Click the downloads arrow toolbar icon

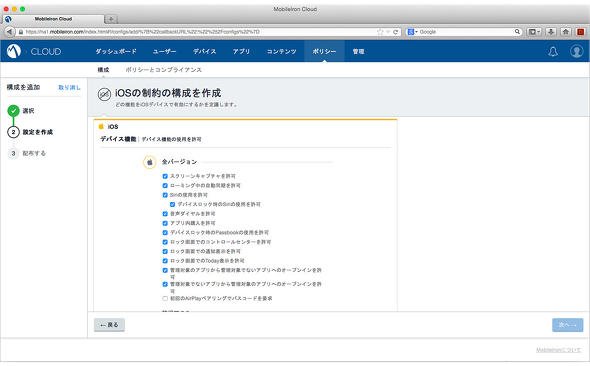[551, 32]
